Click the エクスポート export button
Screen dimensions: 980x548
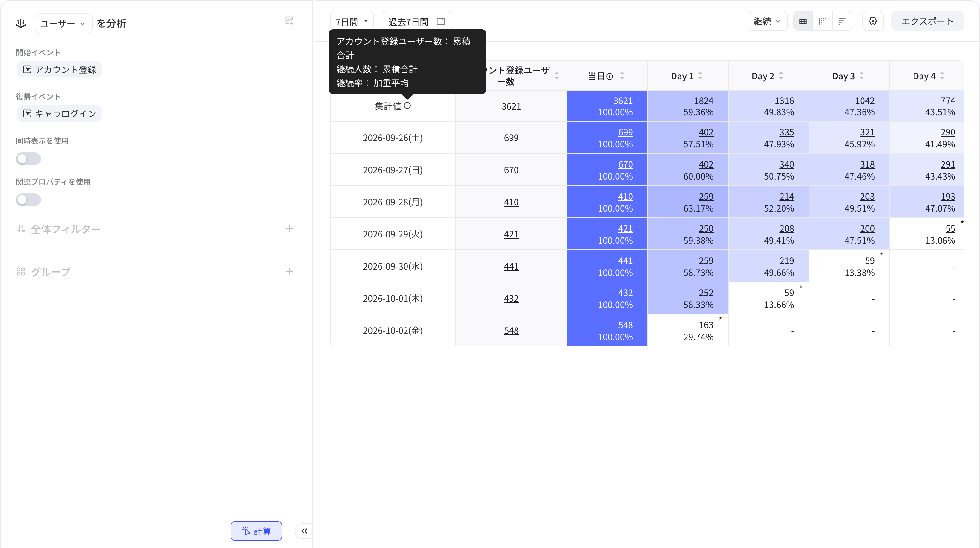927,21
